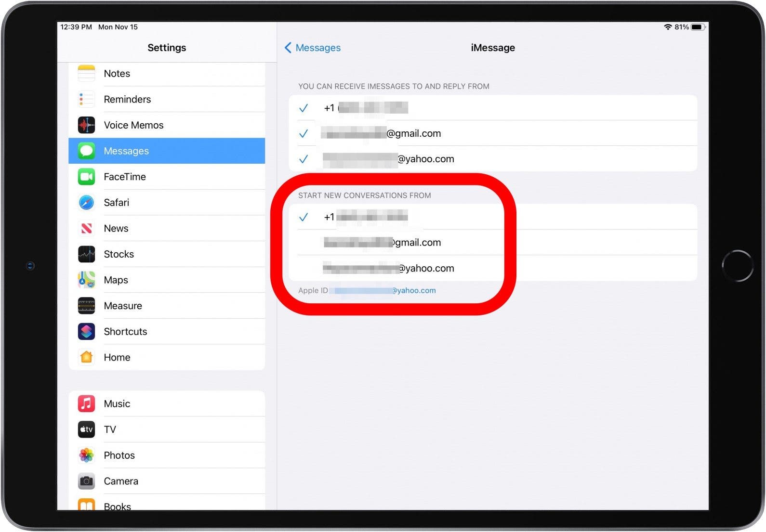Select the Music note icon

click(86, 403)
